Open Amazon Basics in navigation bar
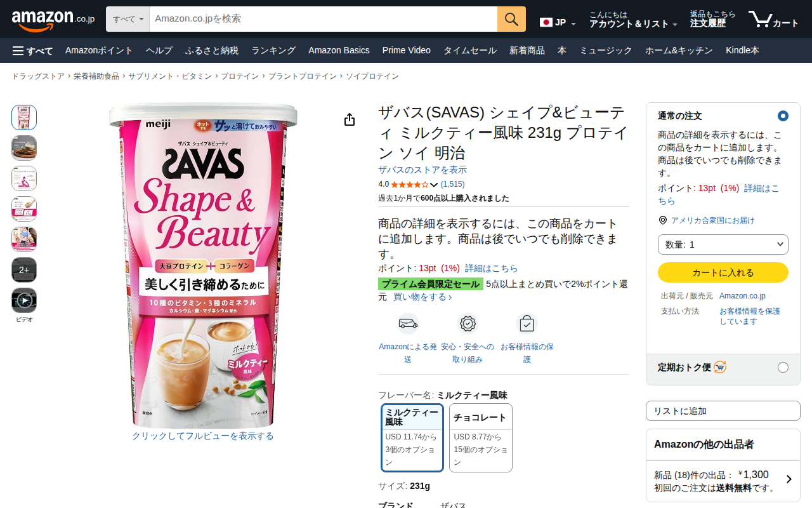 pyautogui.click(x=339, y=51)
